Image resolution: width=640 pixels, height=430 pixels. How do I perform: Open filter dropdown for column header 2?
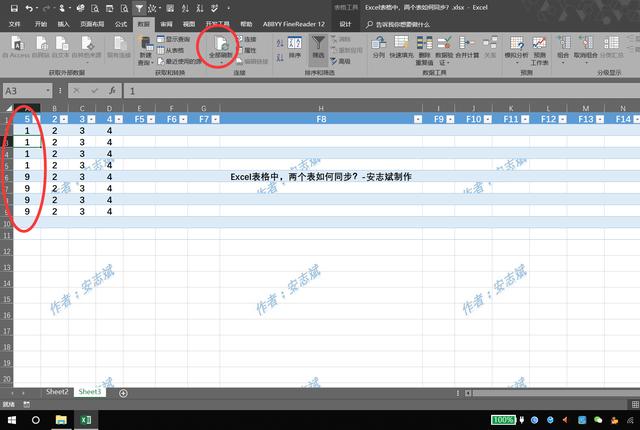coord(64,119)
